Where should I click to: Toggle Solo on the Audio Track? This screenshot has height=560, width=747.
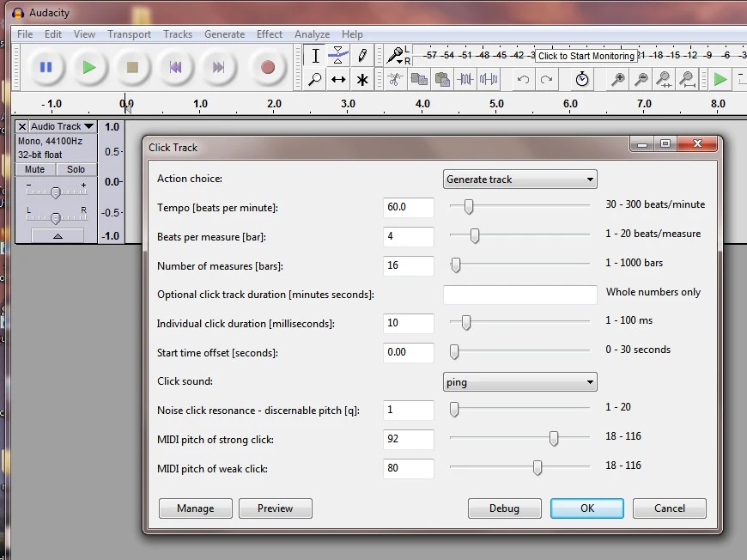click(x=76, y=170)
